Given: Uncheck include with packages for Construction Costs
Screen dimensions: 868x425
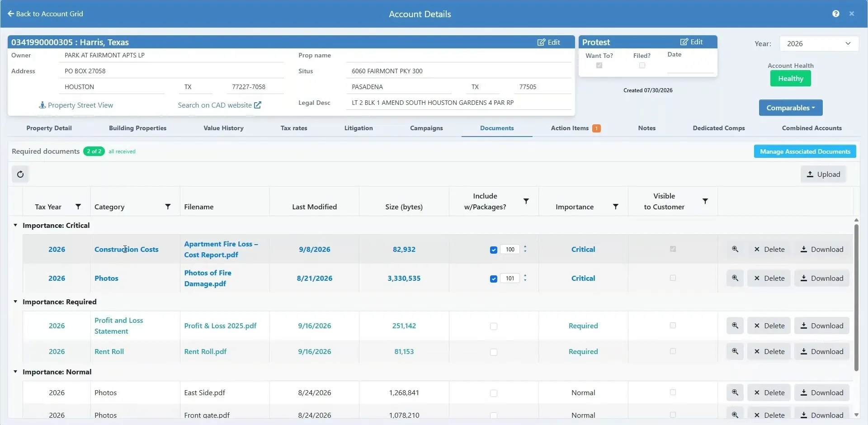Looking at the screenshot, I should (x=494, y=250).
